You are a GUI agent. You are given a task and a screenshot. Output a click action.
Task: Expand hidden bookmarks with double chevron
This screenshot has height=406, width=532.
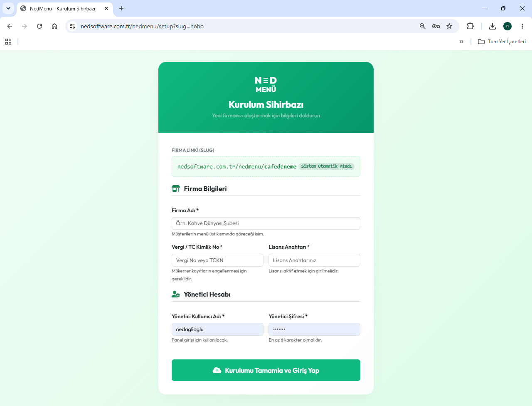[x=461, y=42]
